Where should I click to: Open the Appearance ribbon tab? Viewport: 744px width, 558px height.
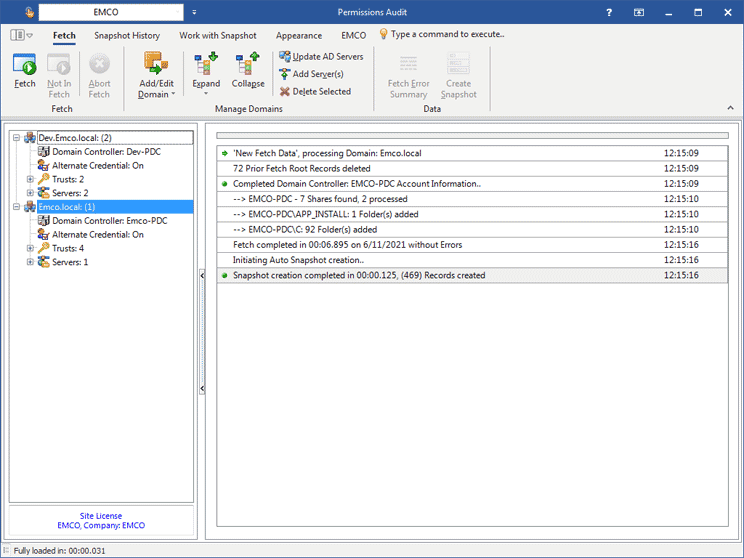click(x=299, y=35)
